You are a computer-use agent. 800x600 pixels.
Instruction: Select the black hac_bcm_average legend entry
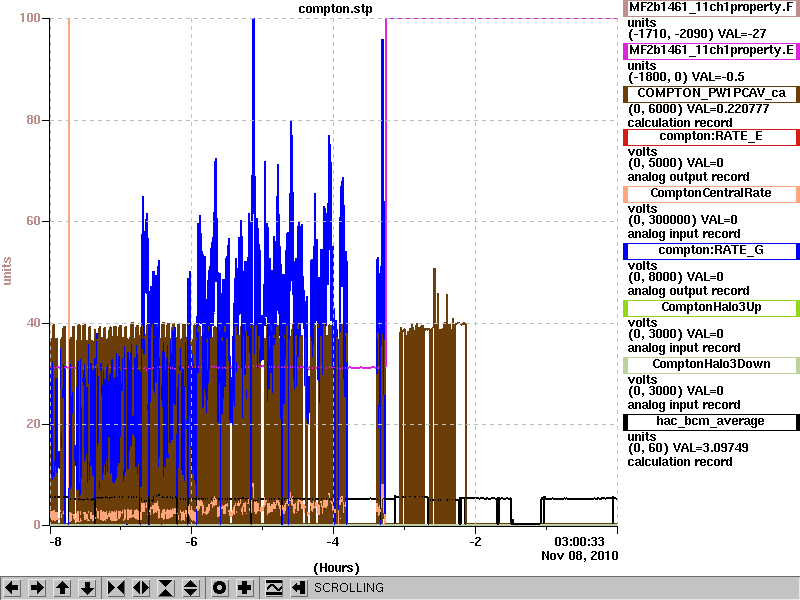point(711,422)
